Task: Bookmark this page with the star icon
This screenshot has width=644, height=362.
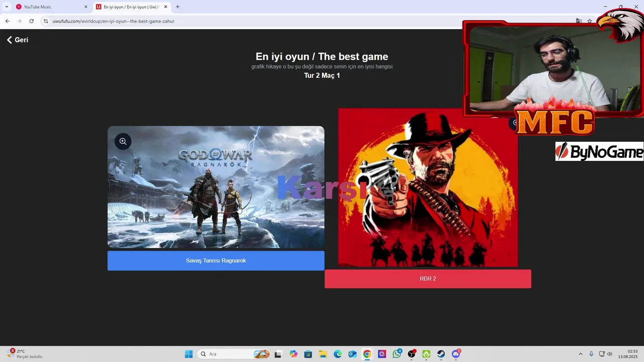Action: (x=590, y=21)
